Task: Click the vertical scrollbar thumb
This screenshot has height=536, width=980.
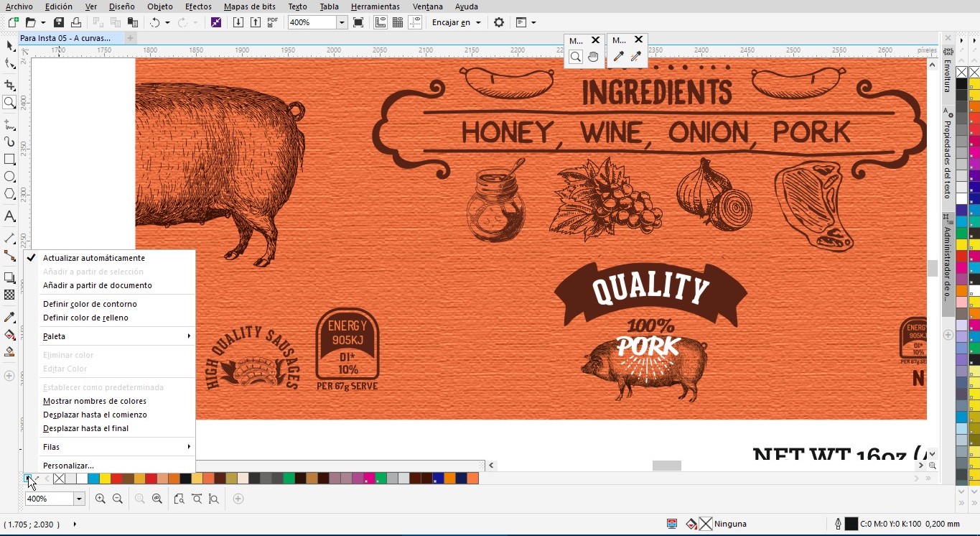Action: (933, 268)
